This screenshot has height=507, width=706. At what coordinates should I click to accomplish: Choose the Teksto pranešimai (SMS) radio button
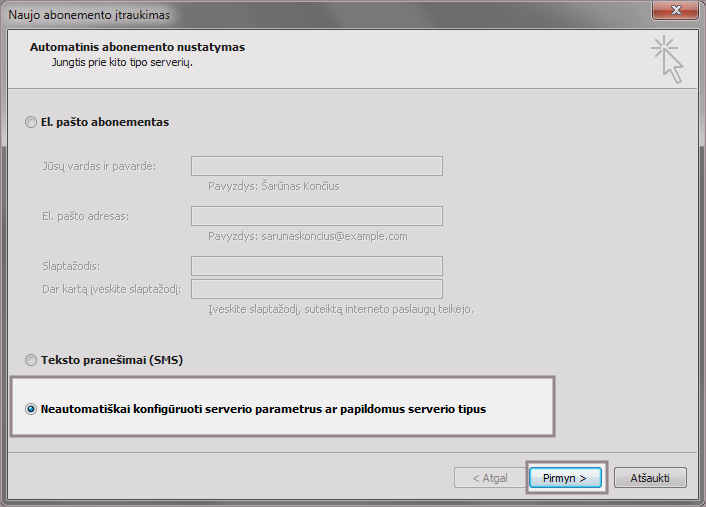[32, 360]
